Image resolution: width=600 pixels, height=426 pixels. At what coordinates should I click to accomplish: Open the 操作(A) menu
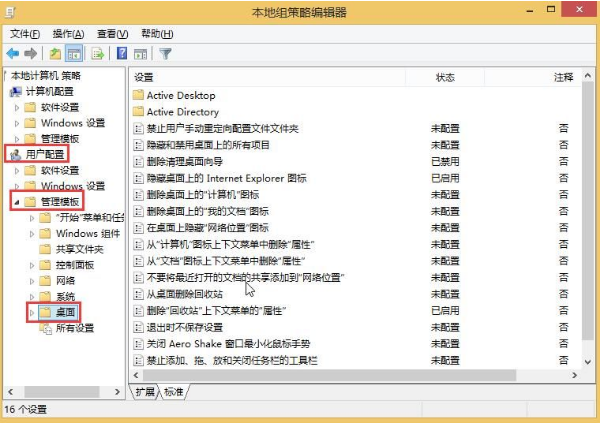coord(68,34)
